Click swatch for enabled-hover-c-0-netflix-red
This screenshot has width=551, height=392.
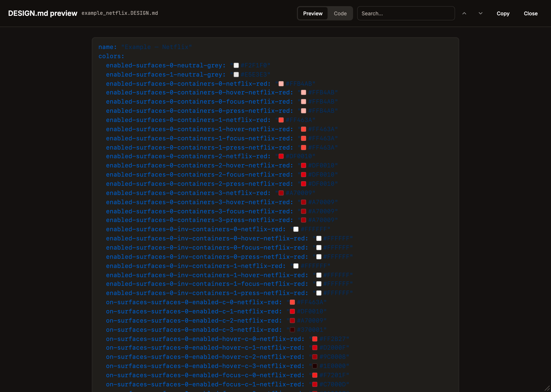pos(315,339)
